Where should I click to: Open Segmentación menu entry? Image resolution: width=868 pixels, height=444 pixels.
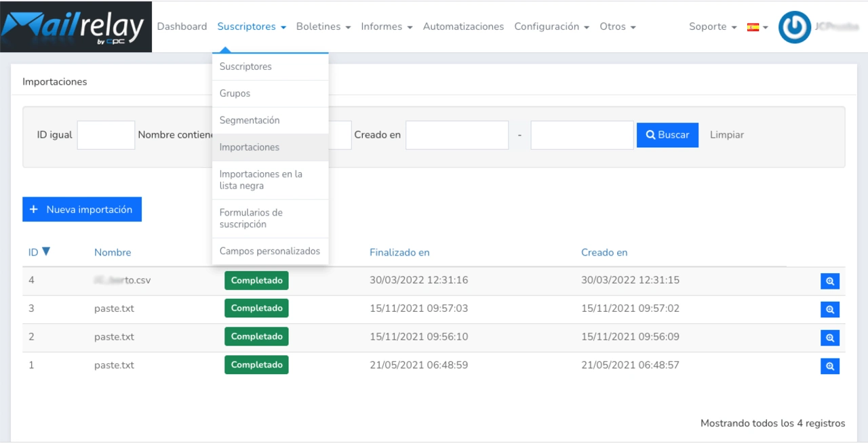270,120
